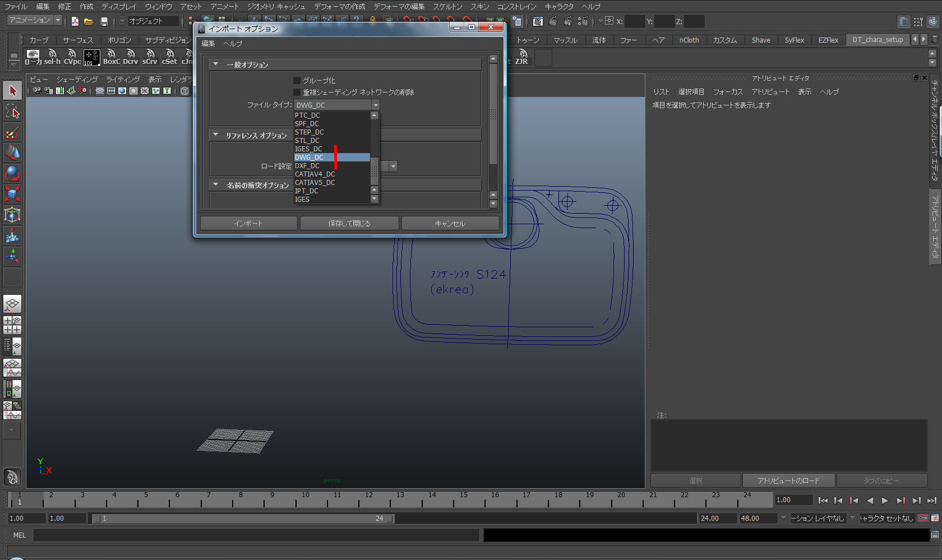Collapse the 一般オプション section

tap(216, 64)
